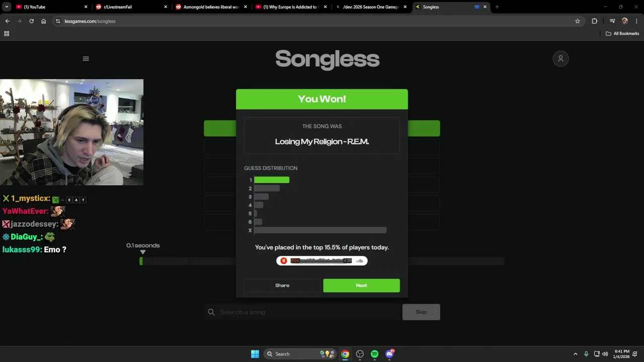Click the guess distribution bar for 1
This screenshot has width=644, height=362.
[272, 180]
